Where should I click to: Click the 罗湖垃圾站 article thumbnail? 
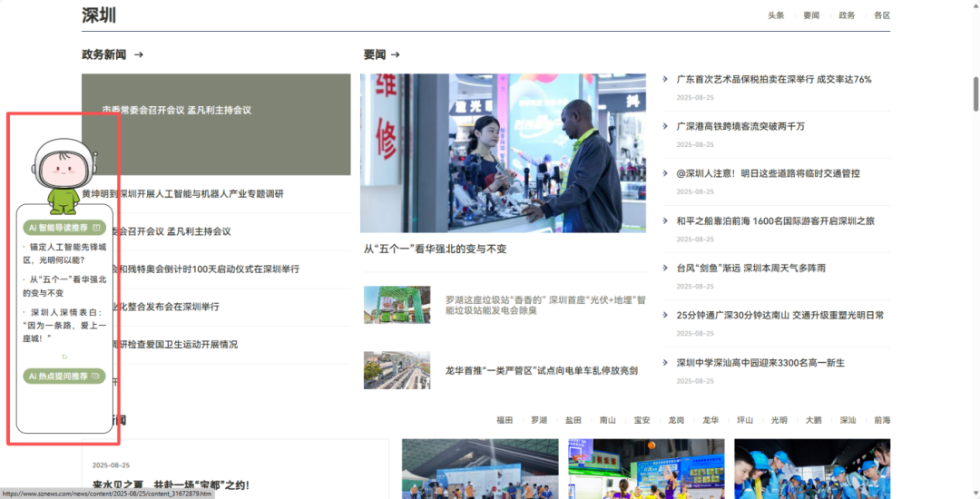pos(397,305)
